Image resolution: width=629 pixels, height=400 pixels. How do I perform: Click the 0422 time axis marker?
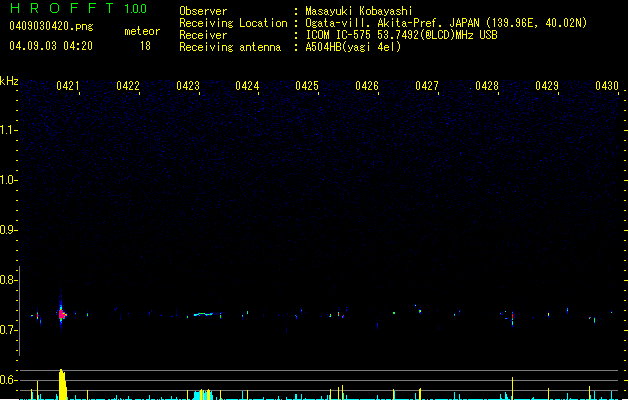128,86
